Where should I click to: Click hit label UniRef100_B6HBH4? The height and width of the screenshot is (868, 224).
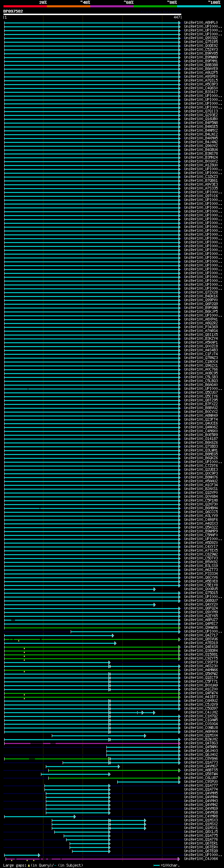(201, 508)
